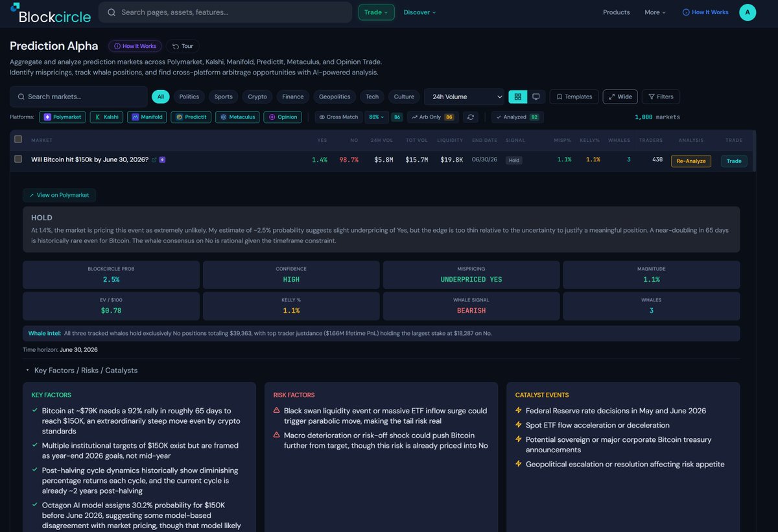Open the 24h Volume sort dropdown
The image size is (778, 532).
[x=464, y=97]
